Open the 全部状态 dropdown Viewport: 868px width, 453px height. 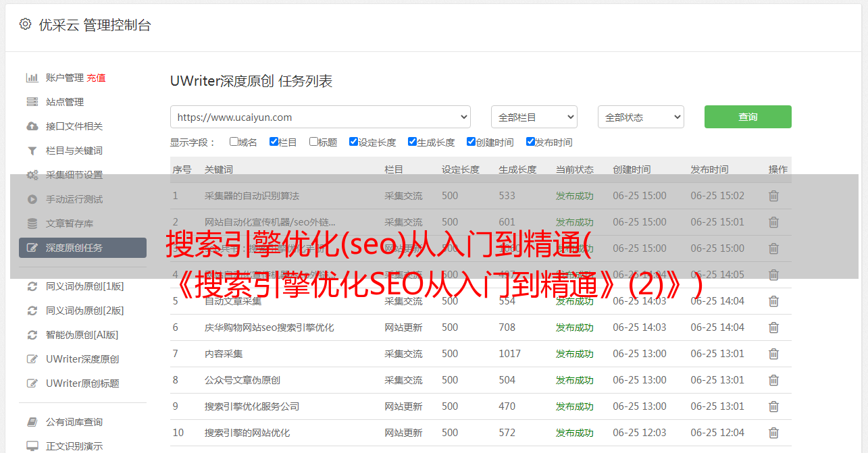click(x=640, y=117)
